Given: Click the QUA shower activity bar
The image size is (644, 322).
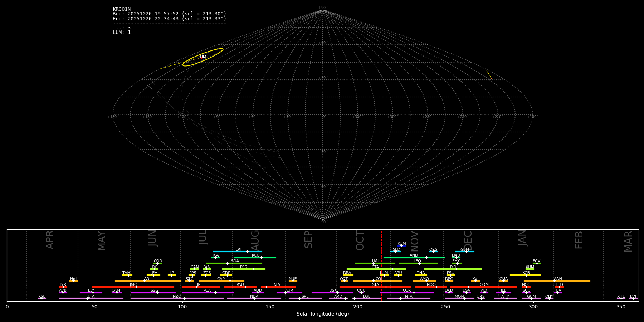Looking at the screenshot, I should click(503, 281).
